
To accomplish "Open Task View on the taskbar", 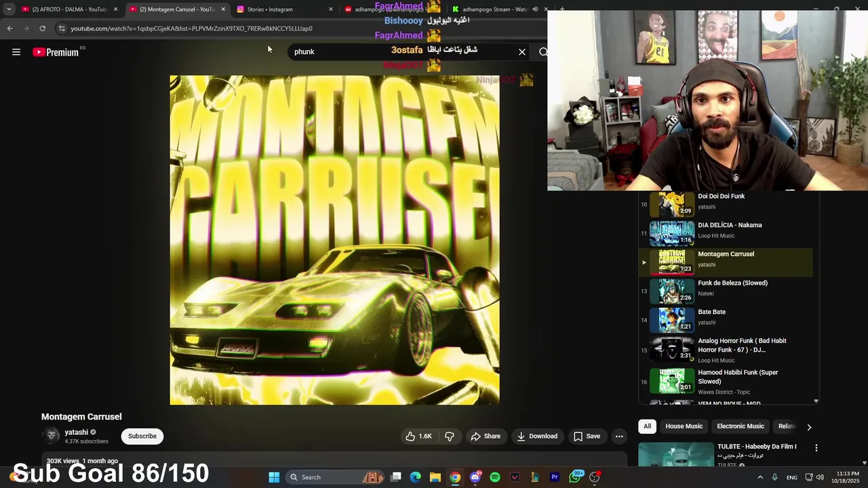I will point(396,477).
